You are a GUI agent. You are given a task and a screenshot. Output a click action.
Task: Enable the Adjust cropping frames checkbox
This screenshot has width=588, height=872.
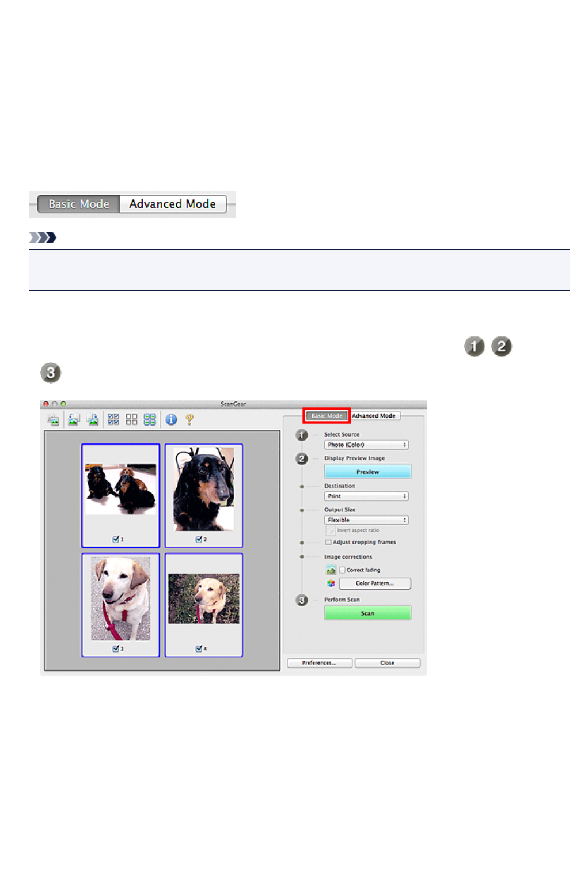[328, 543]
